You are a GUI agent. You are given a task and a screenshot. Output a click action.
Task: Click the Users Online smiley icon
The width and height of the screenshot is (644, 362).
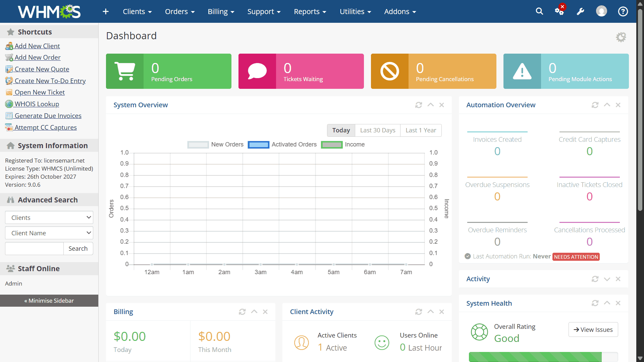pyautogui.click(x=382, y=343)
